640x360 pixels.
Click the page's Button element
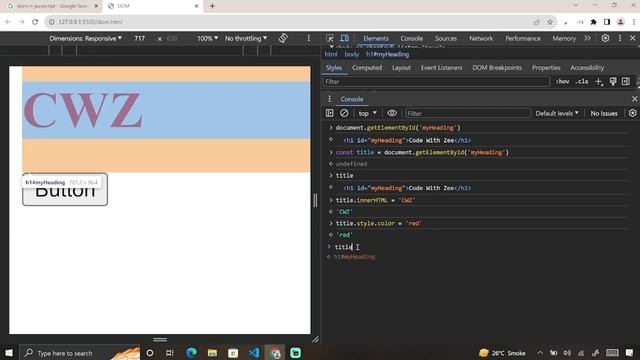click(x=65, y=190)
